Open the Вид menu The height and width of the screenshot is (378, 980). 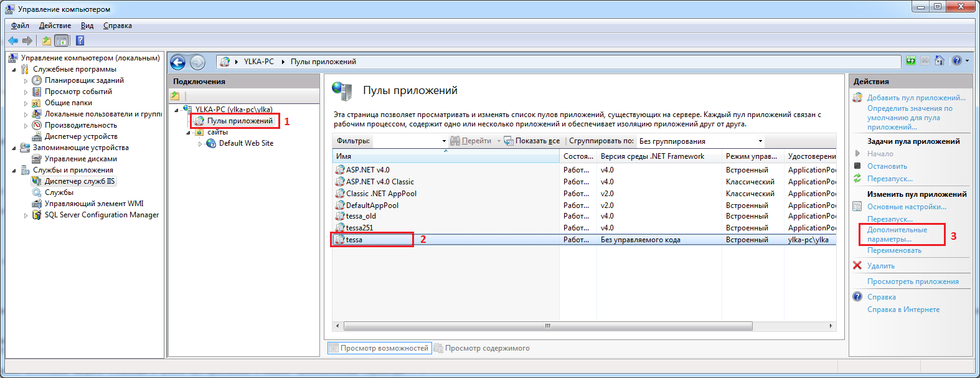click(x=87, y=26)
